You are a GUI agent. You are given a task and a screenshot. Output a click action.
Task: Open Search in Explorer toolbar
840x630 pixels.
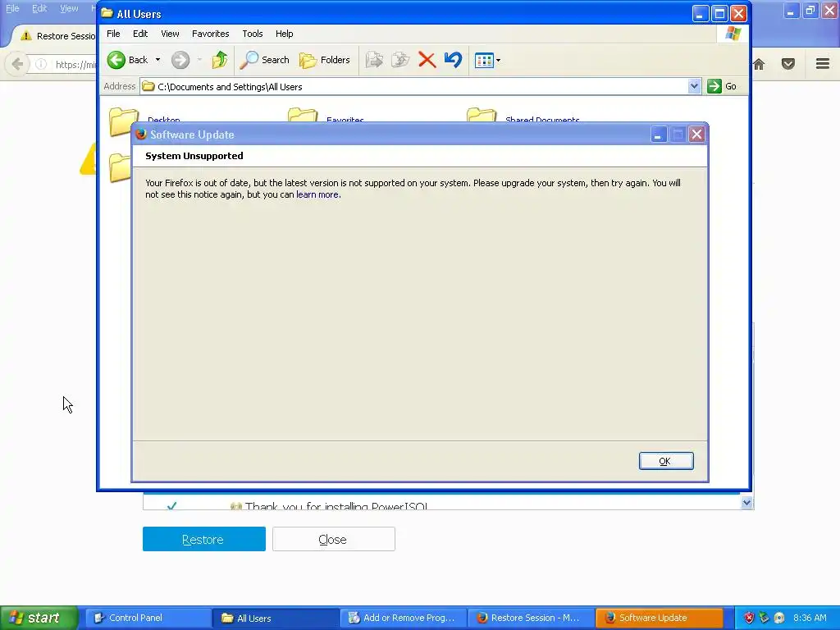pos(265,60)
